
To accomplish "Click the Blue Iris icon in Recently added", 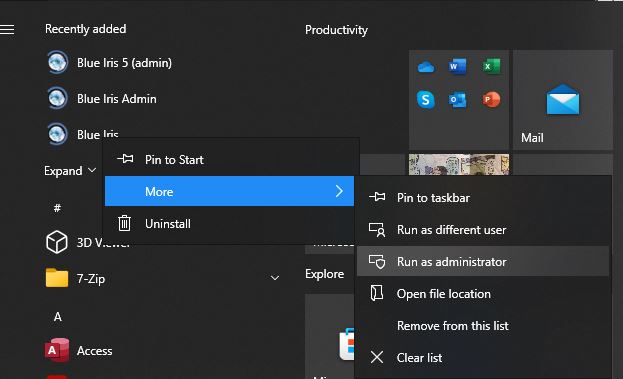I will click(57, 134).
